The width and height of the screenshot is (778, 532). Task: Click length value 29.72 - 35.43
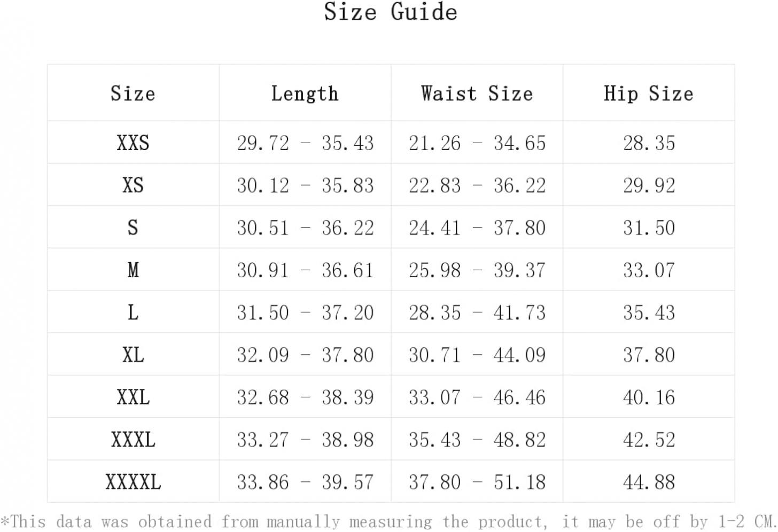[305, 143]
